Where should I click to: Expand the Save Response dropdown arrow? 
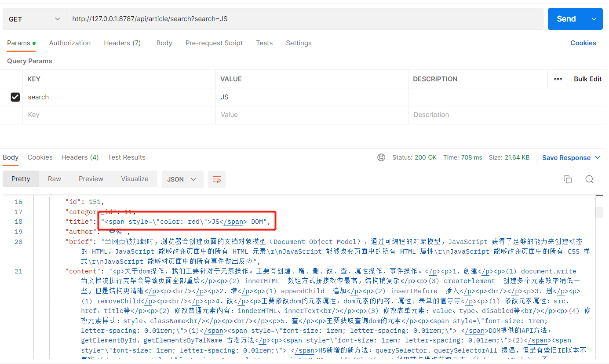click(x=598, y=157)
